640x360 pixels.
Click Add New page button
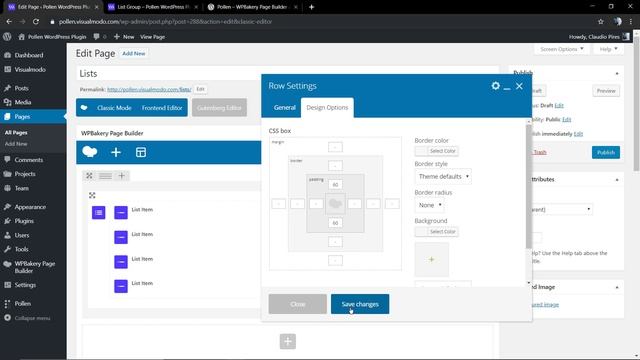click(x=134, y=53)
